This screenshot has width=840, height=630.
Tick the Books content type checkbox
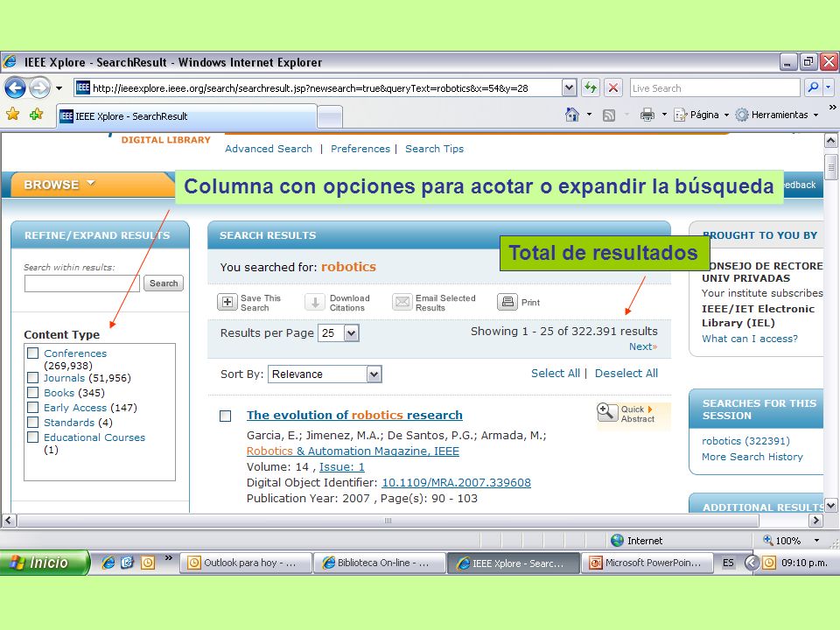33,393
